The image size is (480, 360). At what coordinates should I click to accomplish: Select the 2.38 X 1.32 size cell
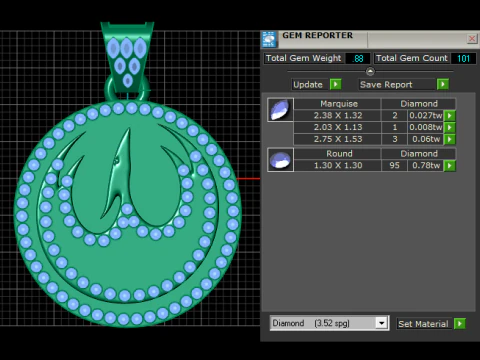tap(337, 115)
